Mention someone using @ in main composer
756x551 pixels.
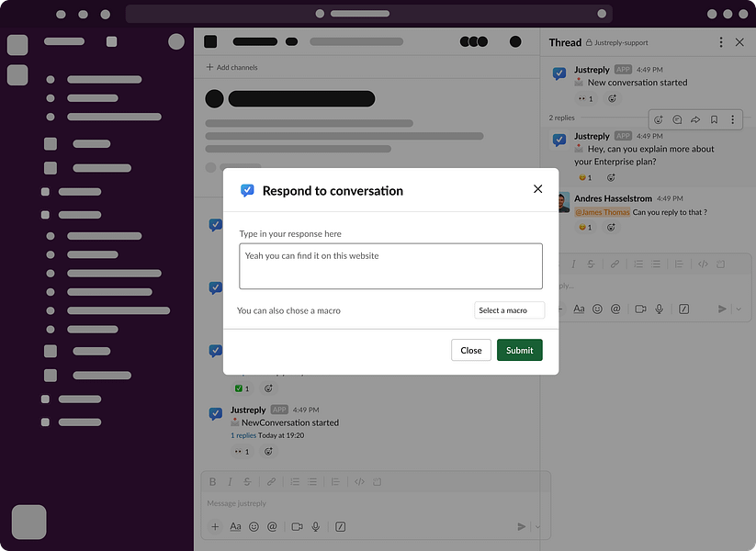[x=272, y=526]
